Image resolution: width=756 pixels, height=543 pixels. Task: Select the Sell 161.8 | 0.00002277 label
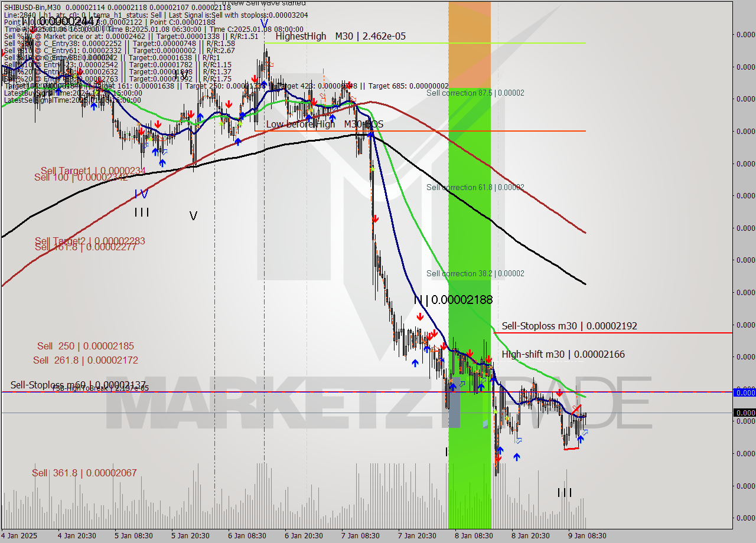click(x=86, y=247)
